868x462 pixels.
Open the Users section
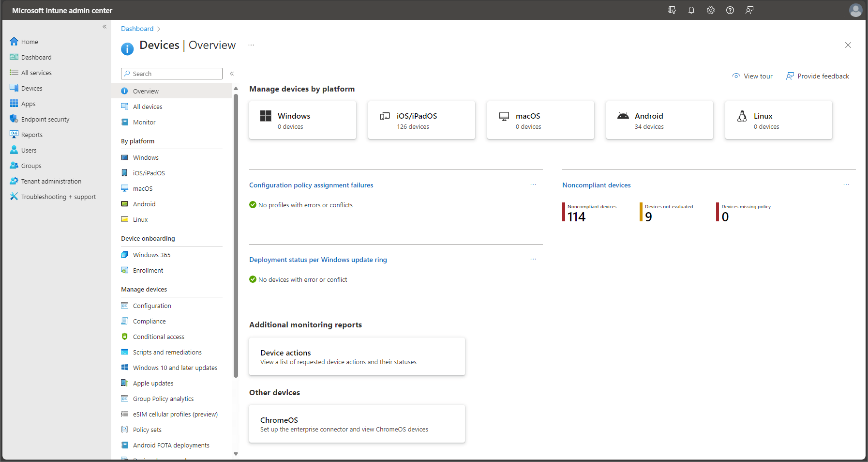[28, 150]
